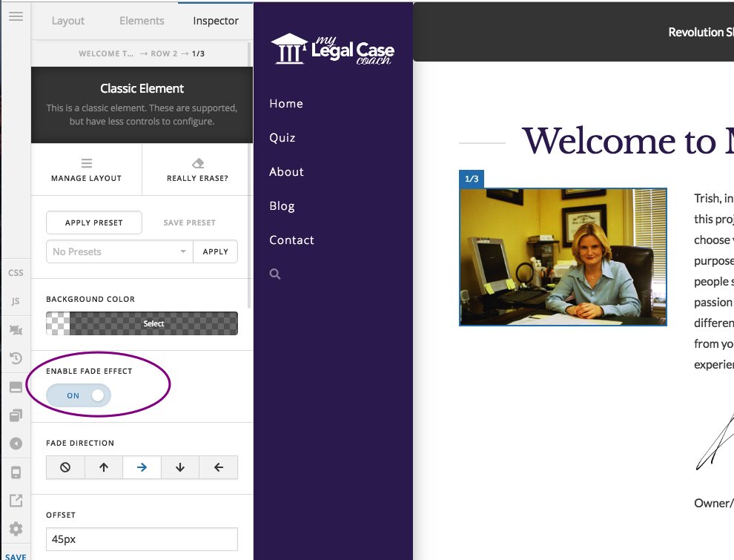The image size is (734, 560).
Task: Click the settings gear icon
Action: (x=16, y=529)
